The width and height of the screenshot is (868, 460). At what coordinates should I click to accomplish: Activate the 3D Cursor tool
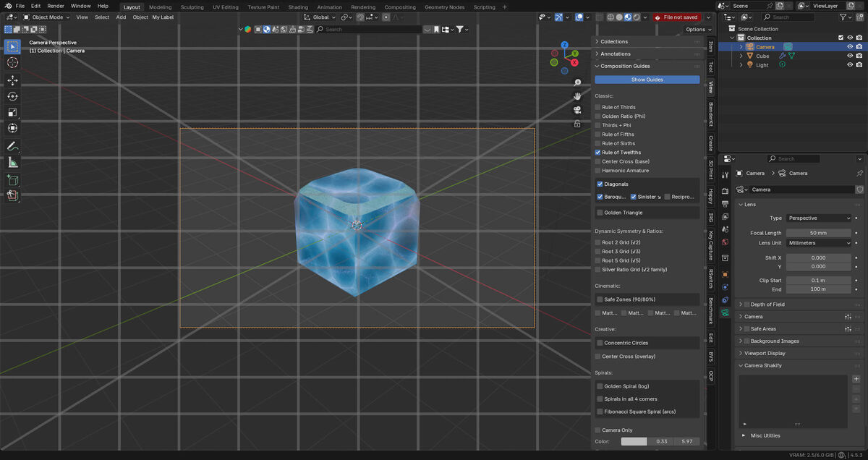(x=12, y=63)
